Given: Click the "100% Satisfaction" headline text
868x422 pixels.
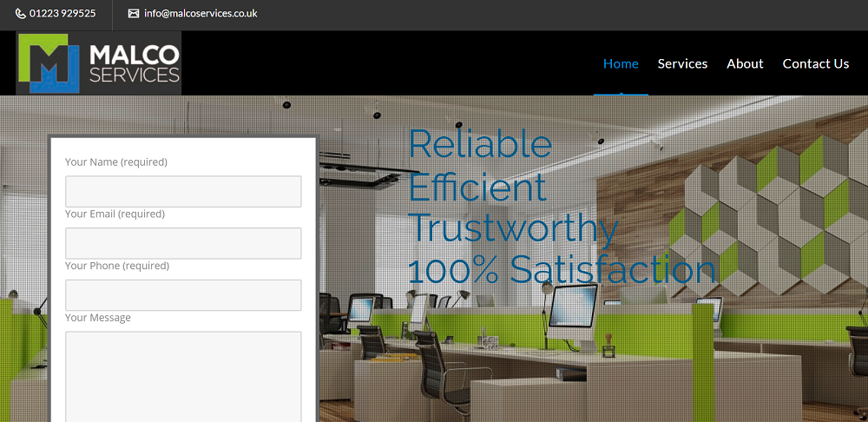Looking at the screenshot, I should pyautogui.click(x=562, y=270).
